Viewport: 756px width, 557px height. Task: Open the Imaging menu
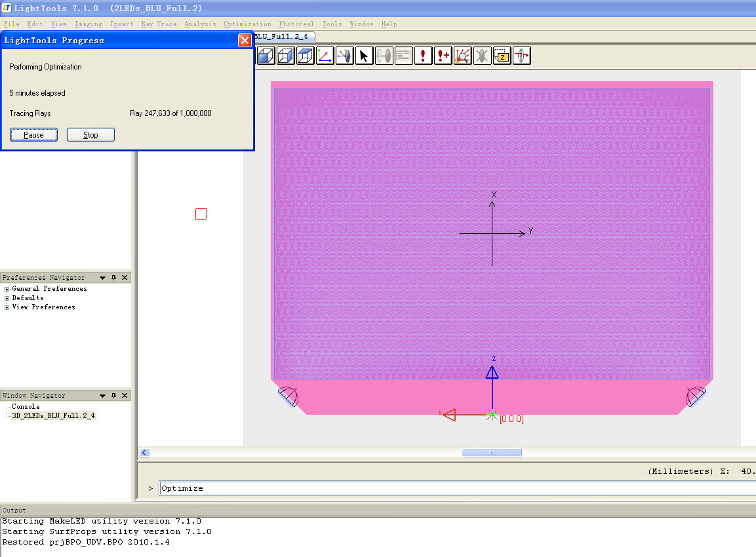tap(89, 24)
